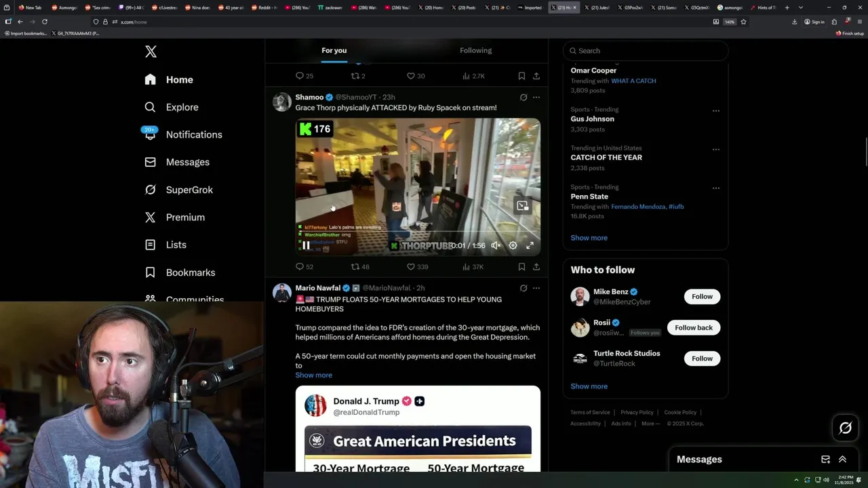Open more options on Mario Nawfal's post
The image size is (868, 488).
coord(536,288)
